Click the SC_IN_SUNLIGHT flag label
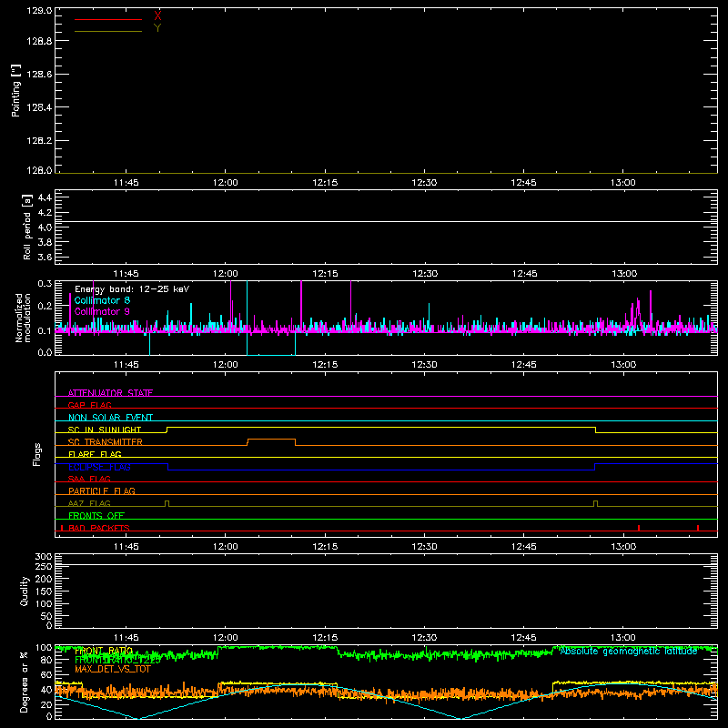Screen dimensions: 728x728 (x=105, y=430)
